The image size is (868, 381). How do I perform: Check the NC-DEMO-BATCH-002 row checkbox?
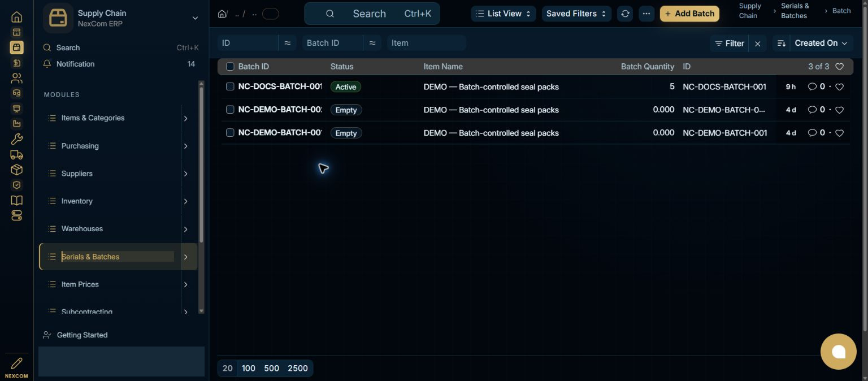point(230,110)
